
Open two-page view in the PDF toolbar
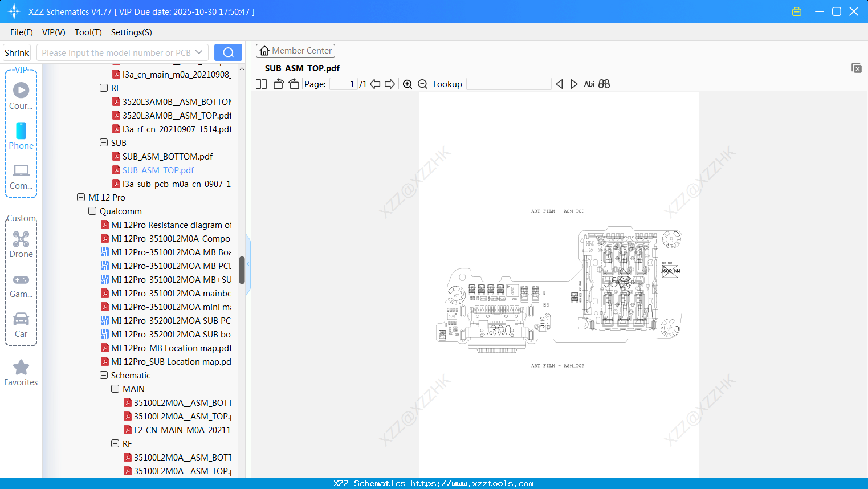pyautogui.click(x=260, y=84)
